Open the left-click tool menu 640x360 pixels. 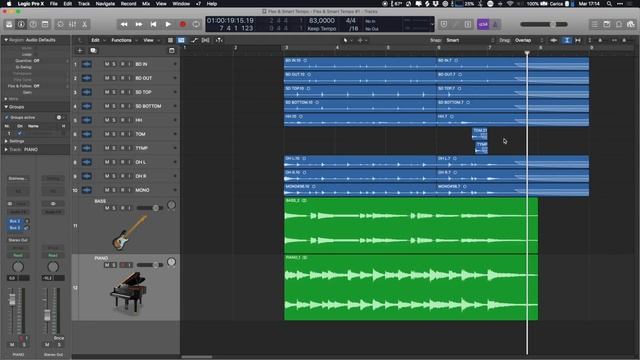(347, 40)
